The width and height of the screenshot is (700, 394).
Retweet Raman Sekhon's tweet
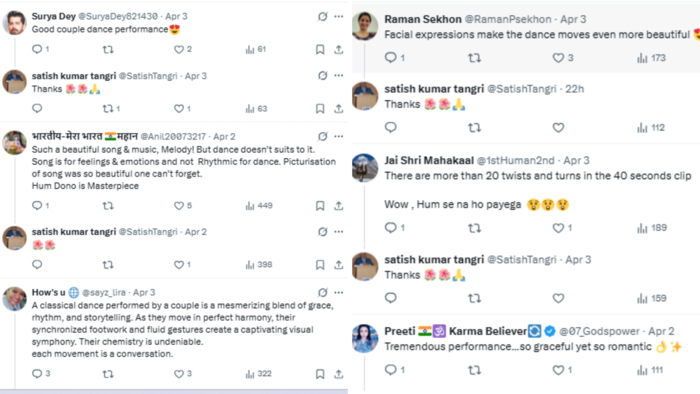click(474, 58)
